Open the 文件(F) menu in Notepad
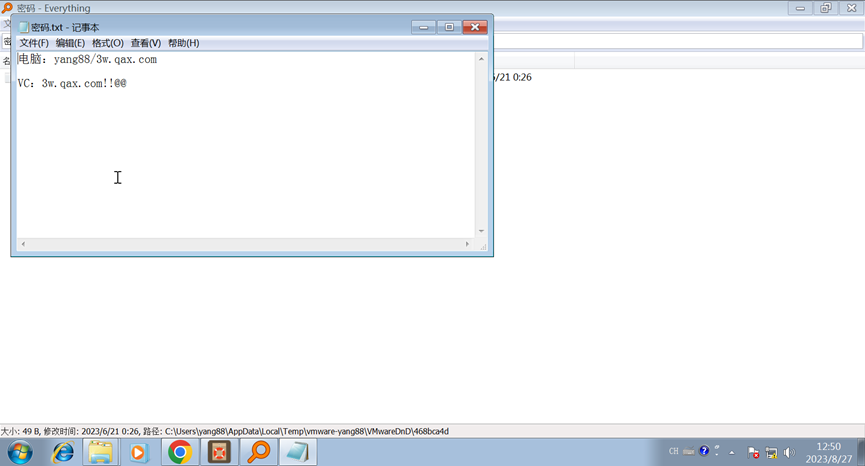 pos(33,43)
